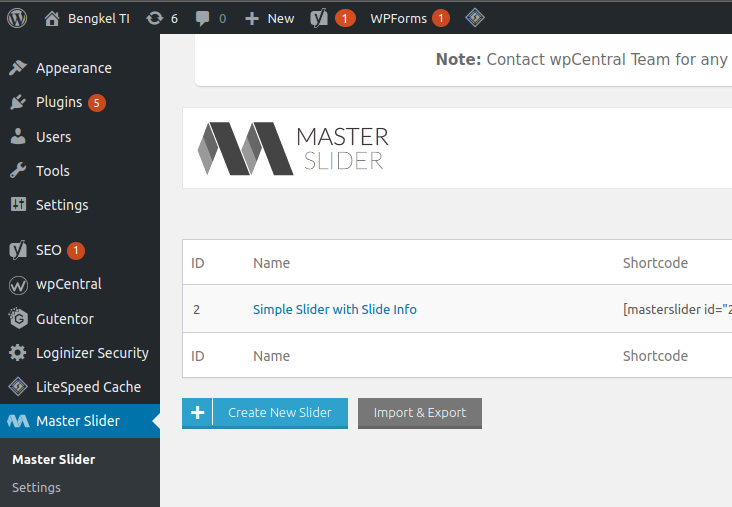Click the plus icon on Create New Slider
The height and width of the screenshot is (507, 732).
(197, 413)
